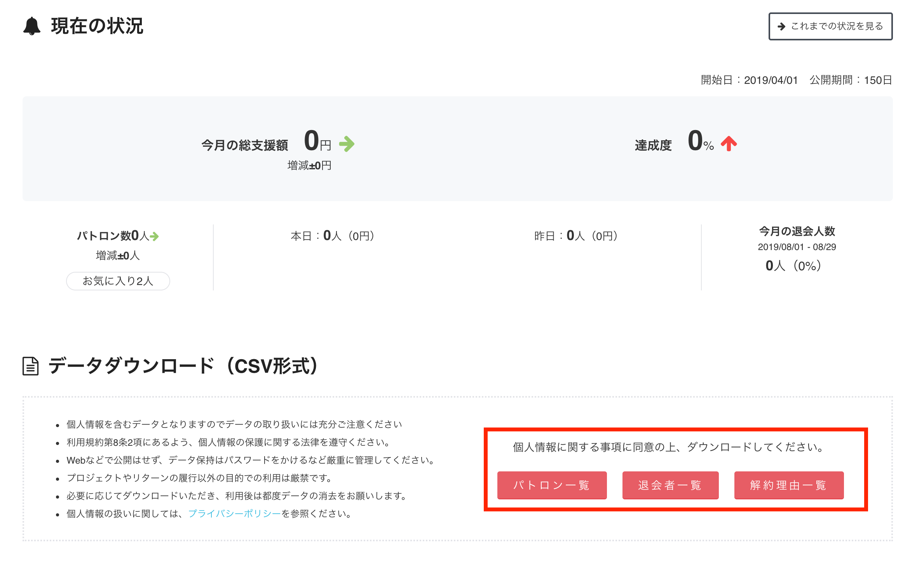Click the green arrow next to 0円
Image resolution: width=924 pixels, height=577 pixels.
click(347, 144)
